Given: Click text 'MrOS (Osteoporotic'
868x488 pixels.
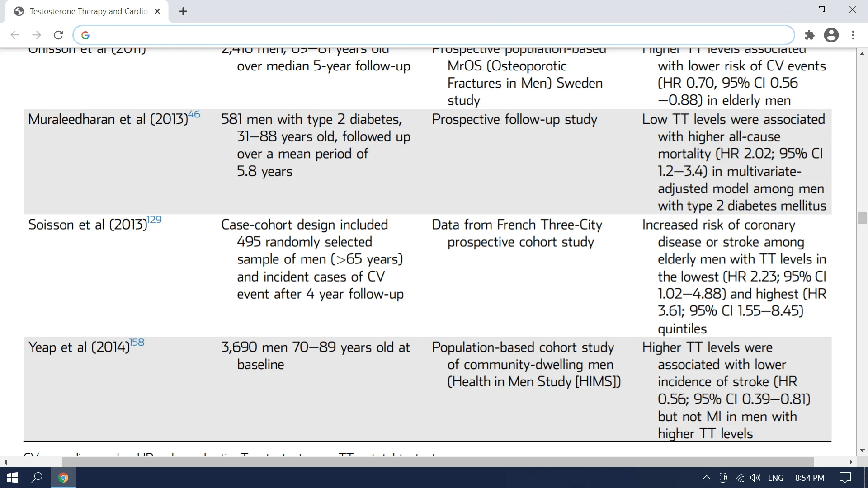Looking at the screenshot, I should pyautogui.click(x=507, y=66).
